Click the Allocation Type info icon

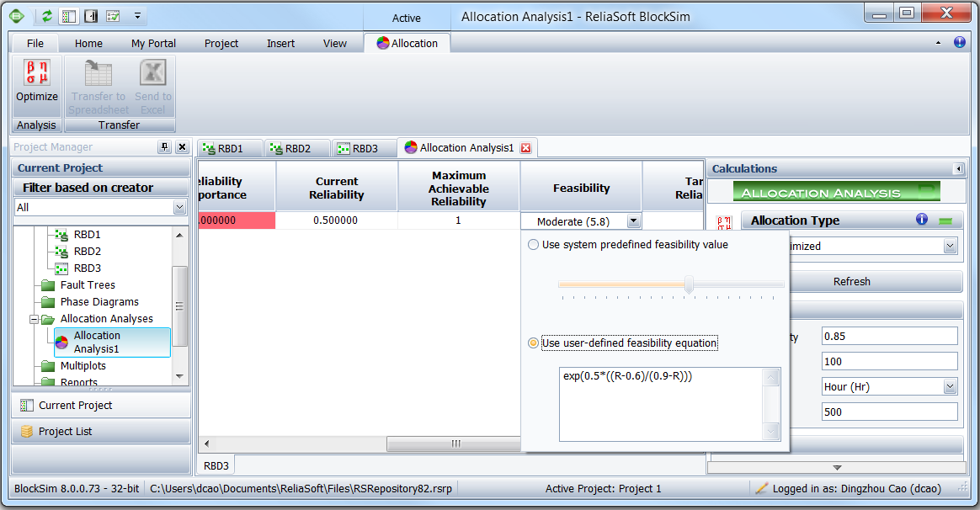coord(922,219)
